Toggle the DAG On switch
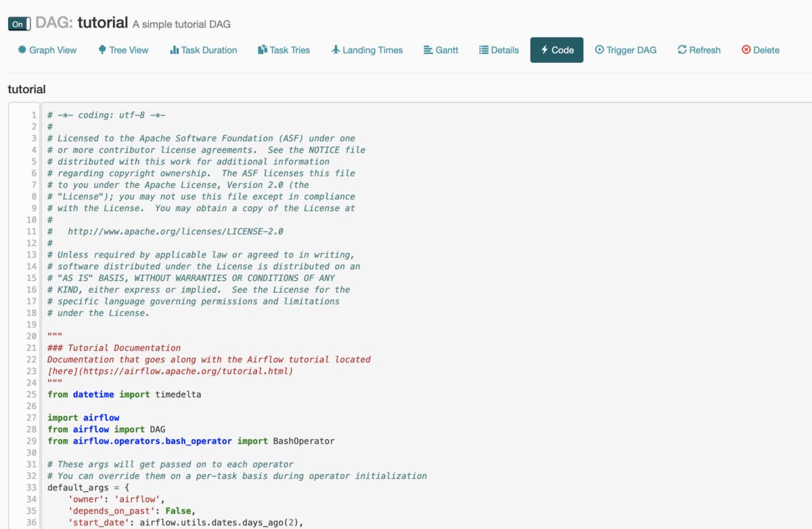812x529 pixels. click(x=19, y=24)
